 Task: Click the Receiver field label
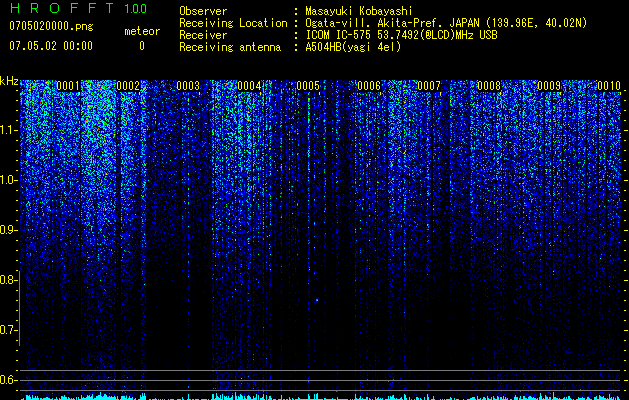pyautogui.click(x=203, y=35)
